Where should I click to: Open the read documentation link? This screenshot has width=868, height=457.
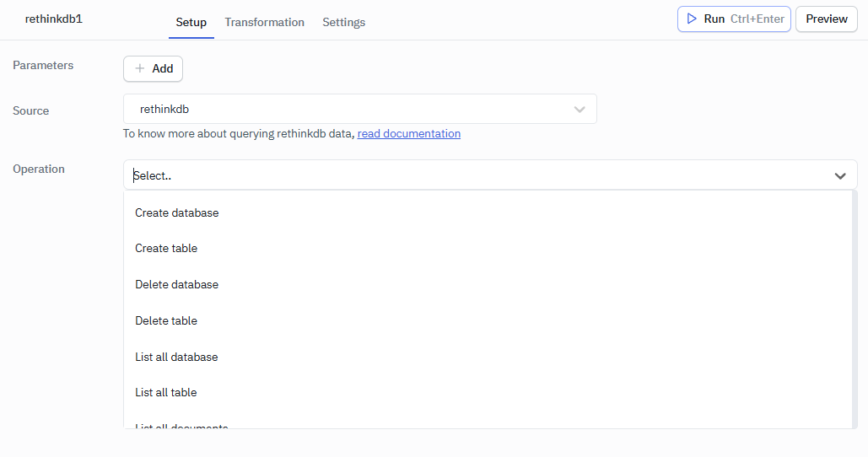(408, 133)
